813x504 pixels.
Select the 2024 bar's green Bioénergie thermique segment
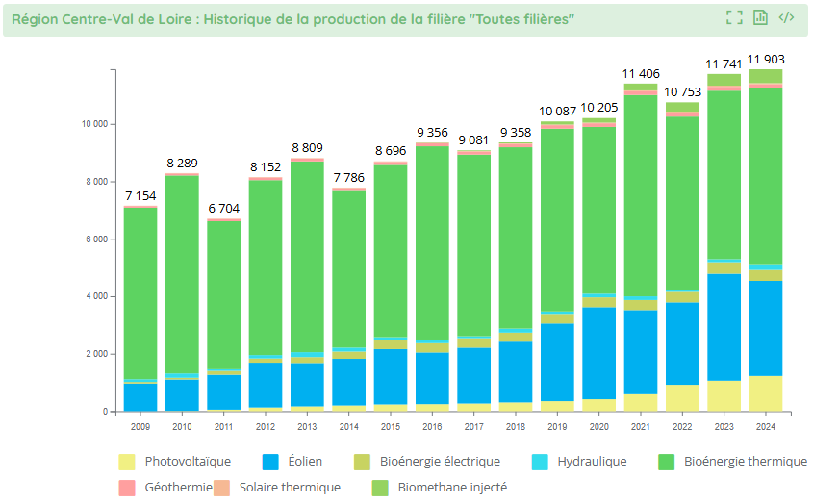click(765, 173)
